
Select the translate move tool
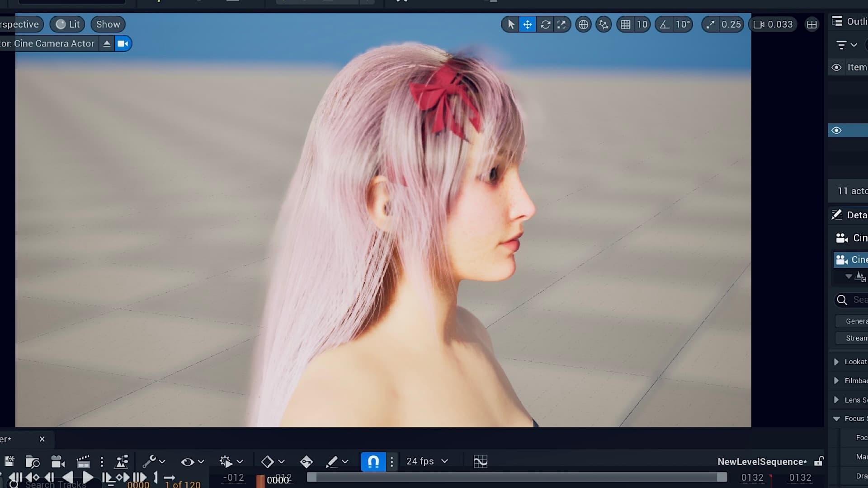tap(527, 24)
